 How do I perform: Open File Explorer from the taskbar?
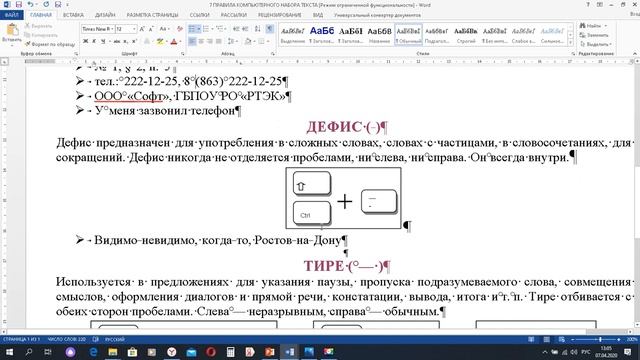click(x=113, y=352)
